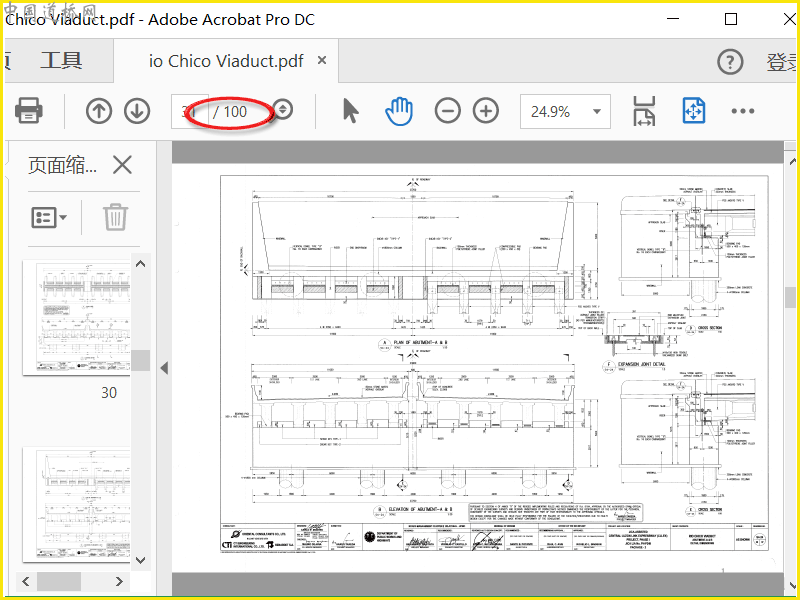This screenshot has width=800, height=600.
Task: Toggle the fit full page icon
Action: pos(694,111)
